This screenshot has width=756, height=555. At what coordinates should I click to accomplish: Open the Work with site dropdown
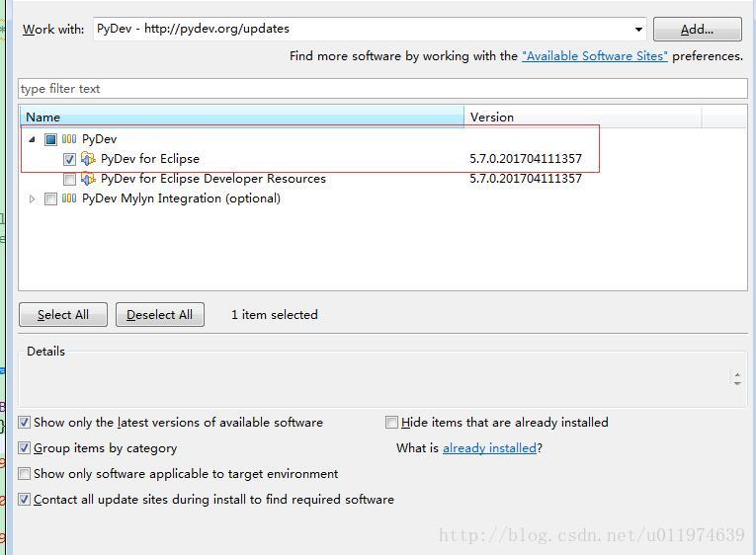tap(638, 30)
